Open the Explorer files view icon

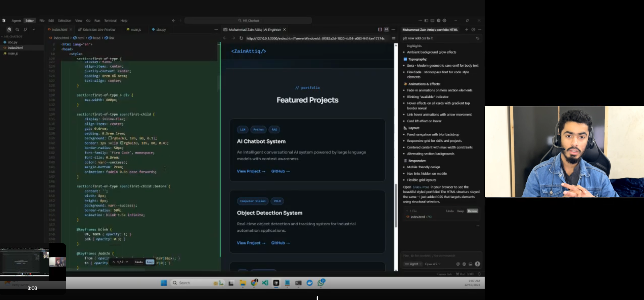coord(9,30)
